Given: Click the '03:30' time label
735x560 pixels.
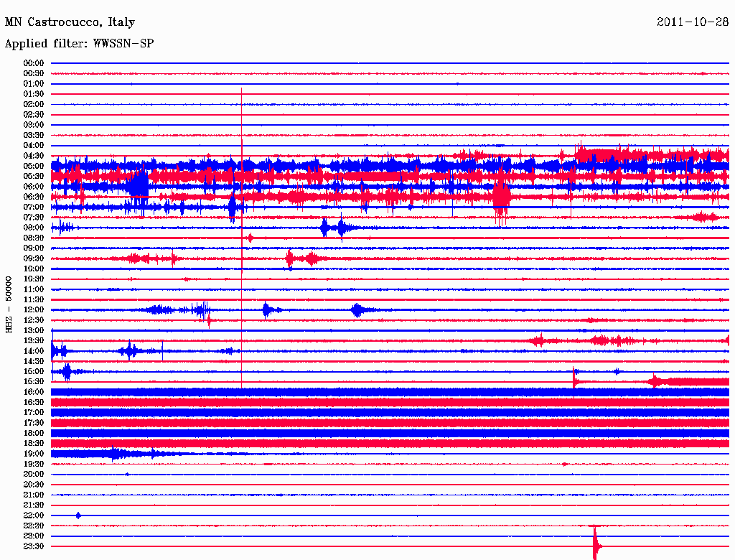Looking at the screenshot, I should tap(34, 135).
